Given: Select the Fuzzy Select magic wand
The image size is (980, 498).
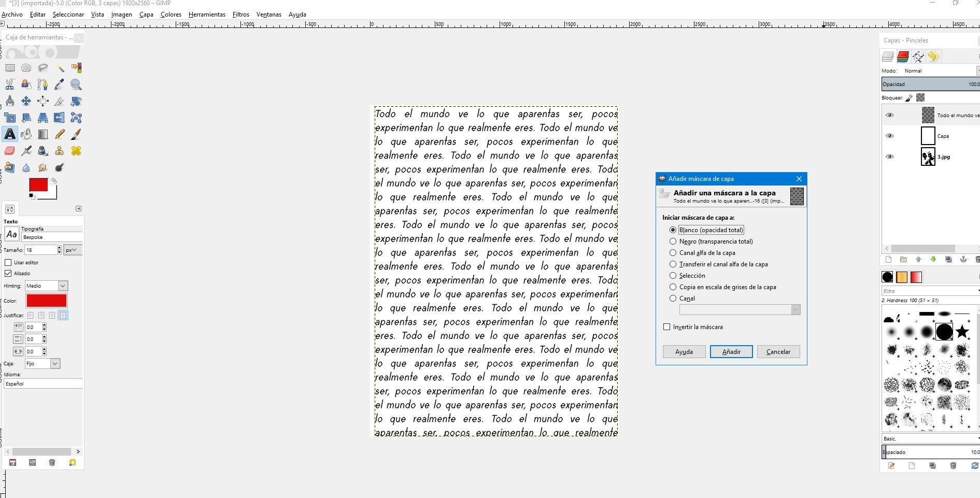Looking at the screenshot, I should [x=60, y=68].
